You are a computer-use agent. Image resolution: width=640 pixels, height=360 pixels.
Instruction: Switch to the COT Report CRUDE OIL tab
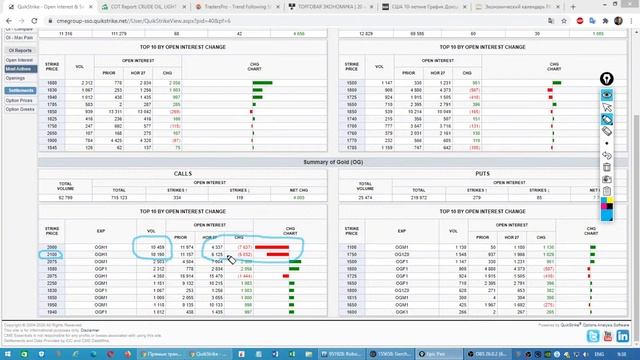(144, 7)
